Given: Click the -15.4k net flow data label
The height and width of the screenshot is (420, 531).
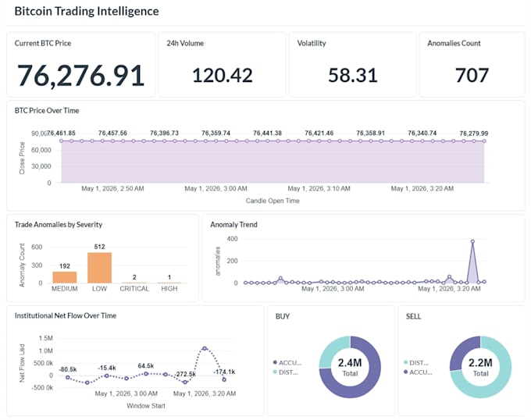Looking at the screenshot, I should click(x=107, y=368).
